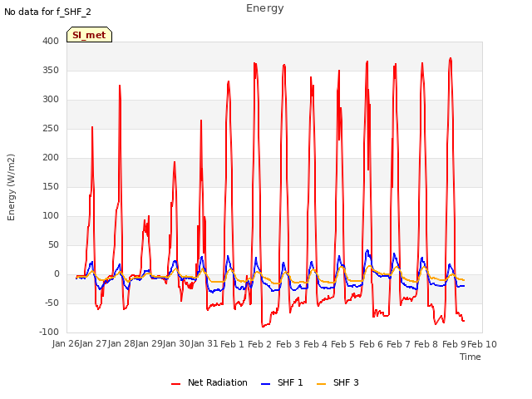The image size is (532, 399).
Task: Click the red Net Radiation legend swatch
Action: (x=175, y=384)
